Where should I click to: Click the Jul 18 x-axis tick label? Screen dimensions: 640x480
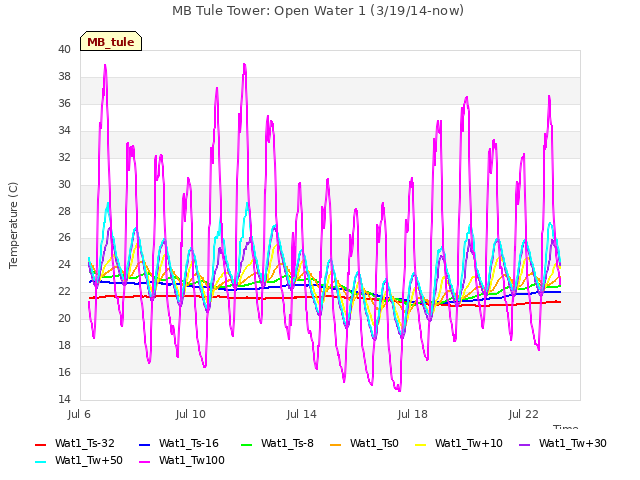pyautogui.click(x=413, y=414)
